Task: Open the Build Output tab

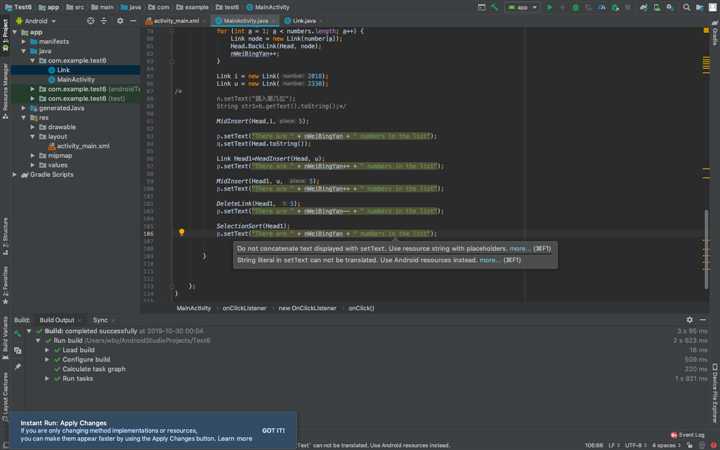Action: (57, 320)
